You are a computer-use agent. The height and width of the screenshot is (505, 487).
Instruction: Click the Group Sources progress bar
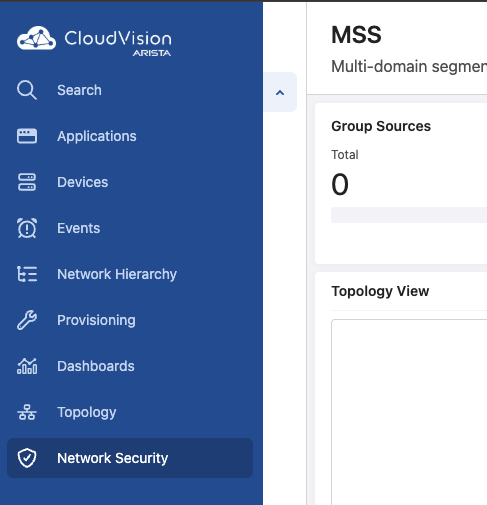409,215
